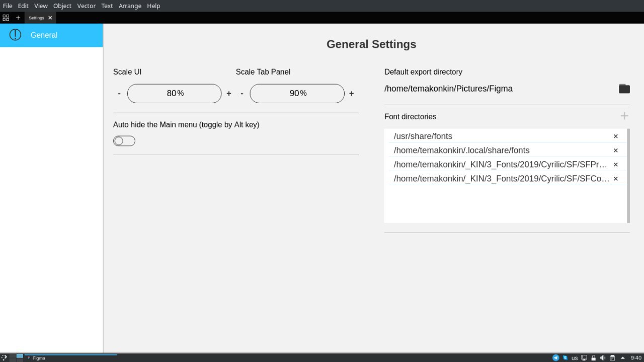Open the Arrange menu
Screen dimensions: 644x362
130,6
